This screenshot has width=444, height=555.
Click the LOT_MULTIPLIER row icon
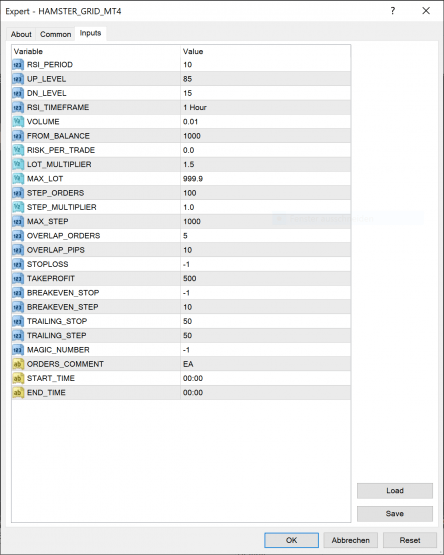tap(18, 164)
